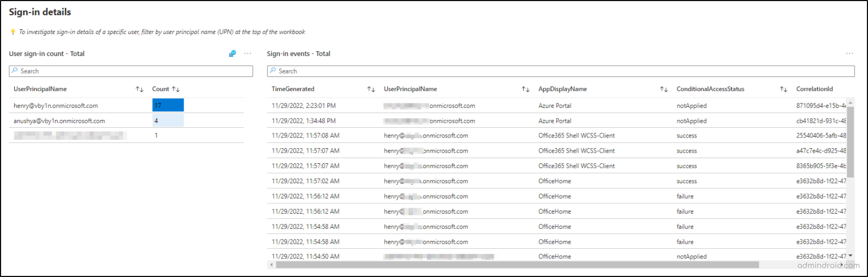Click left arrow of horizontal scrollbar
Viewport: 868px width, 277px height.
tap(271, 265)
